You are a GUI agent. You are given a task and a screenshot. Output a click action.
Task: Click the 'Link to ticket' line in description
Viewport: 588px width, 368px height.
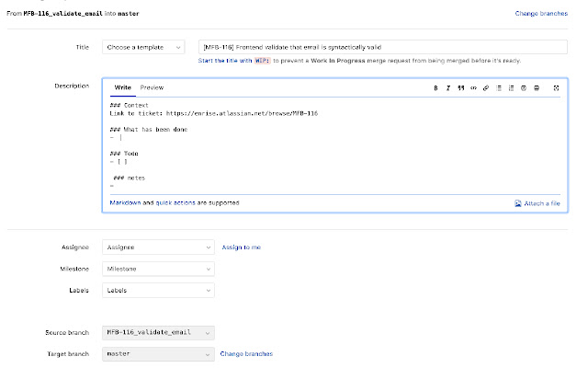tap(214, 113)
